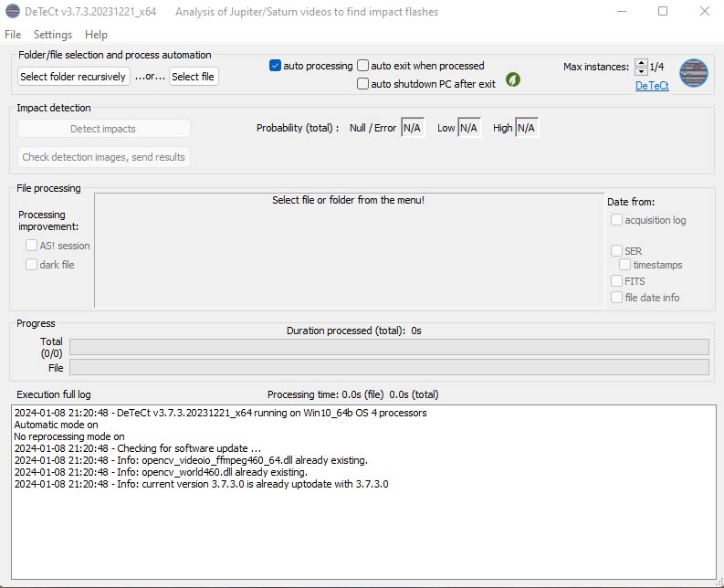Screen dimensions: 724x588
Task: Check the SER date option
Action: 616,251
